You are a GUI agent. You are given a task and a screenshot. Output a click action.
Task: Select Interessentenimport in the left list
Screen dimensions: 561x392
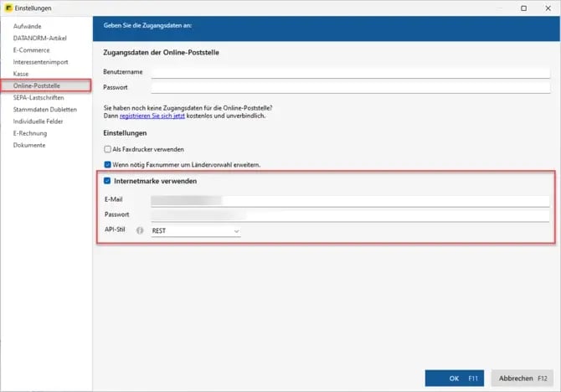[x=40, y=61]
